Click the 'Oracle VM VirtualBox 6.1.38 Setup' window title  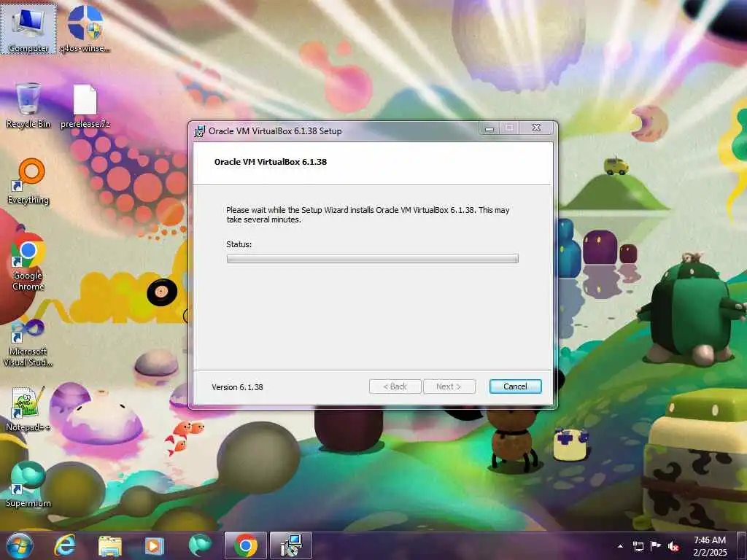pos(275,131)
